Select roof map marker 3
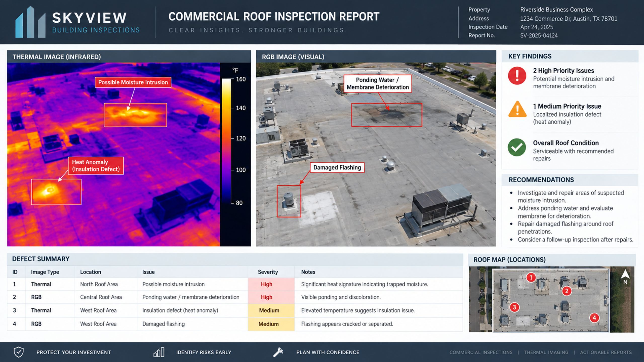644x362 pixels. click(514, 307)
